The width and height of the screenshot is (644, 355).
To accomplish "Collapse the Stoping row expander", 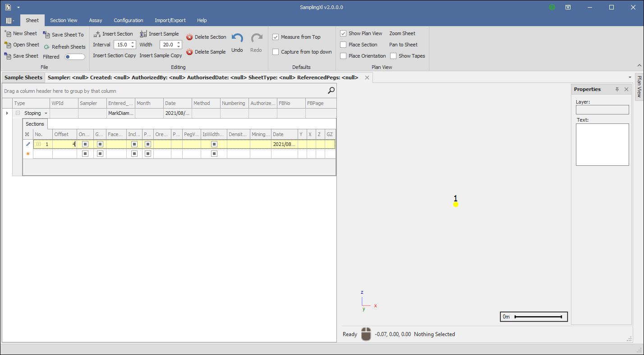I will 18,113.
